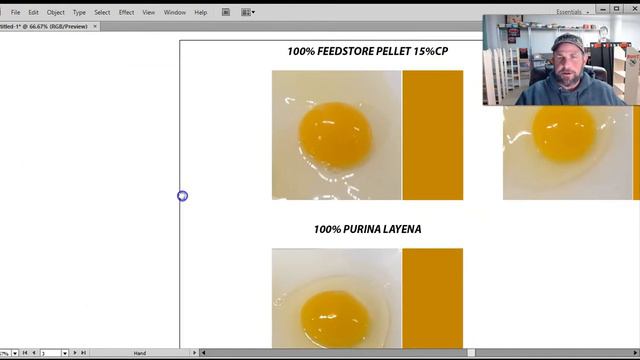Viewport: 640px width, 360px height.
Task: Open the File menu
Action: click(16, 12)
